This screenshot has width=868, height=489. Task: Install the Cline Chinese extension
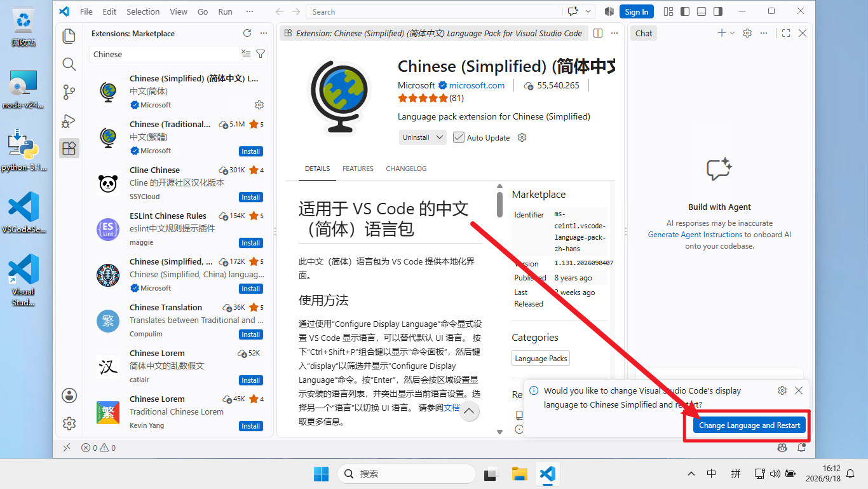tap(251, 197)
